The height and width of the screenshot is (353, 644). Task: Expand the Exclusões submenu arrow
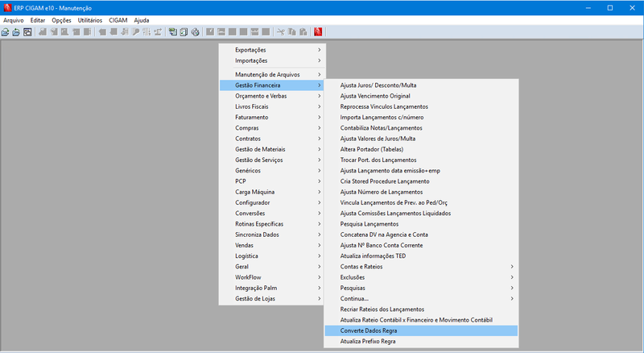512,277
